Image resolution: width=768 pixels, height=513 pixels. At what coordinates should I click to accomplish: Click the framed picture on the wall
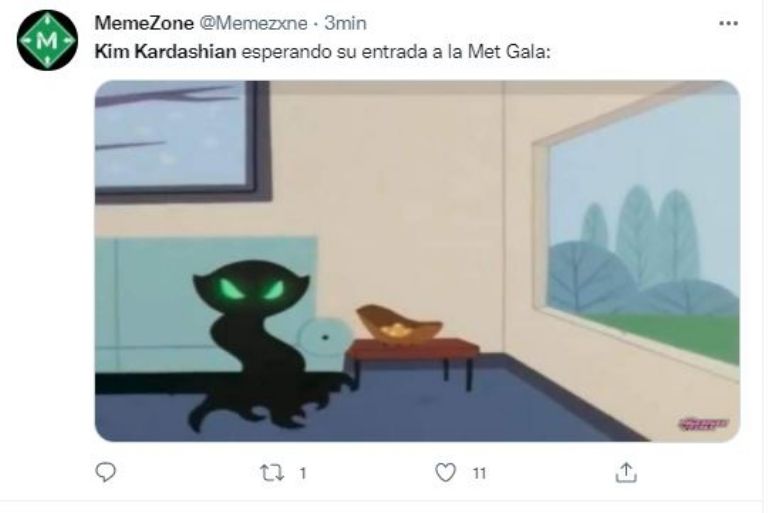[182, 142]
